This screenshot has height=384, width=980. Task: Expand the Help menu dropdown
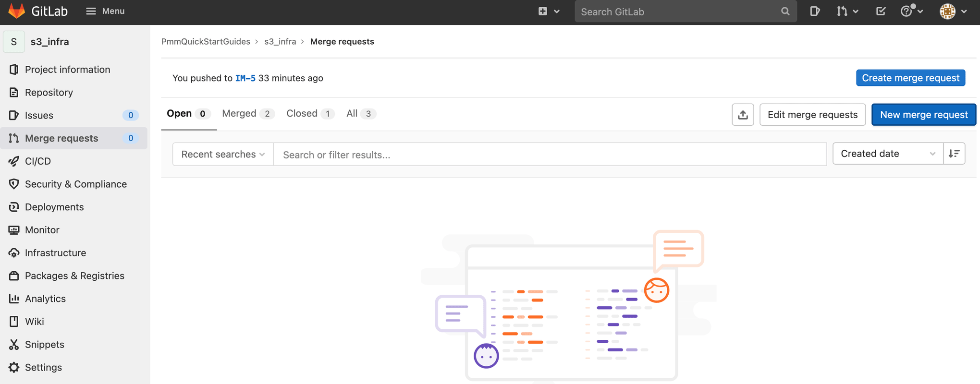click(911, 11)
